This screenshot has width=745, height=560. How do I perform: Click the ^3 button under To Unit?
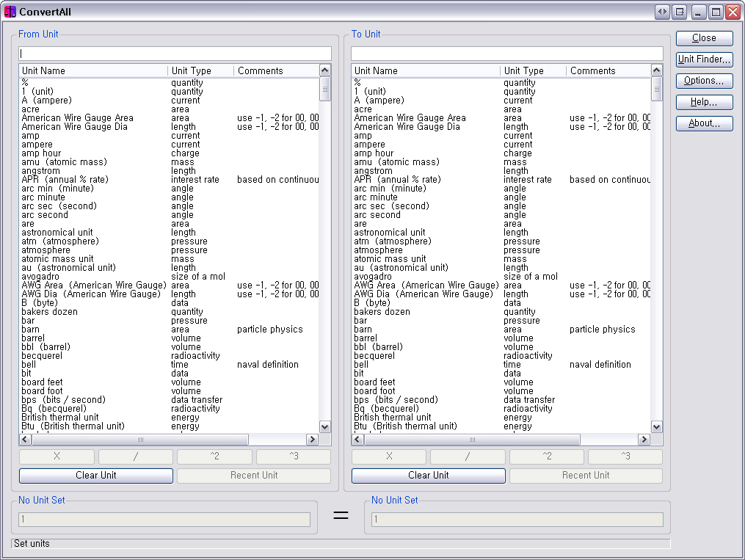tap(625, 457)
